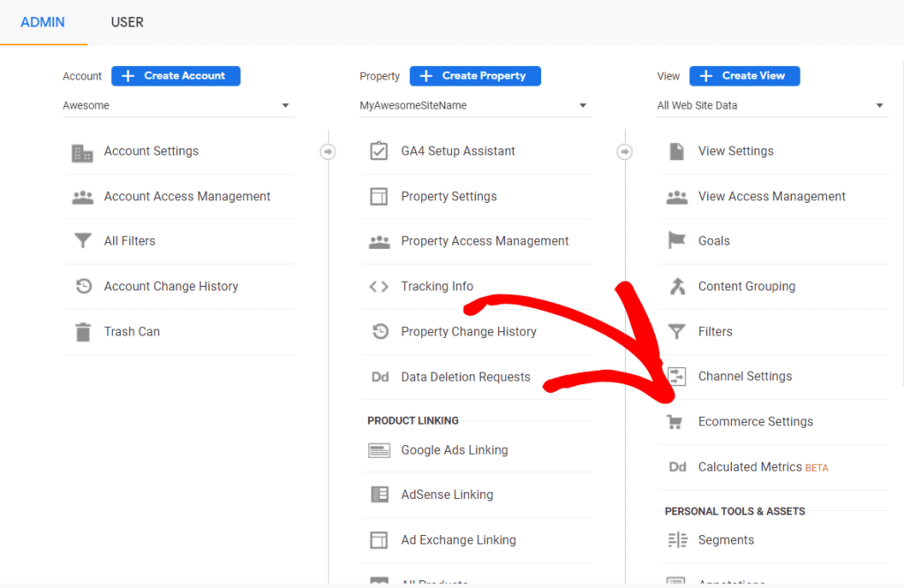904x588 pixels.
Task: Click the Goals flag icon
Action: (x=677, y=240)
